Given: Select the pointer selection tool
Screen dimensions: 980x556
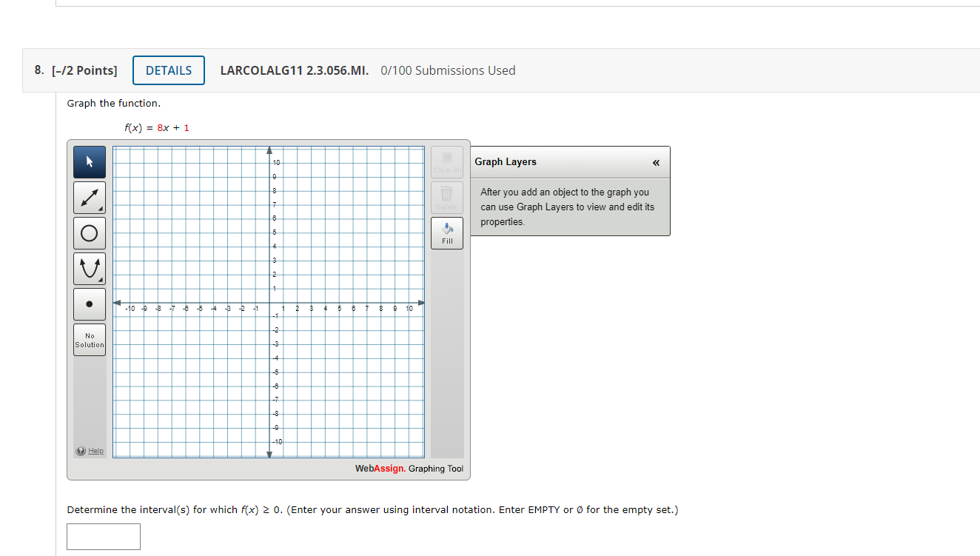Looking at the screenshot, I should 89,161.
